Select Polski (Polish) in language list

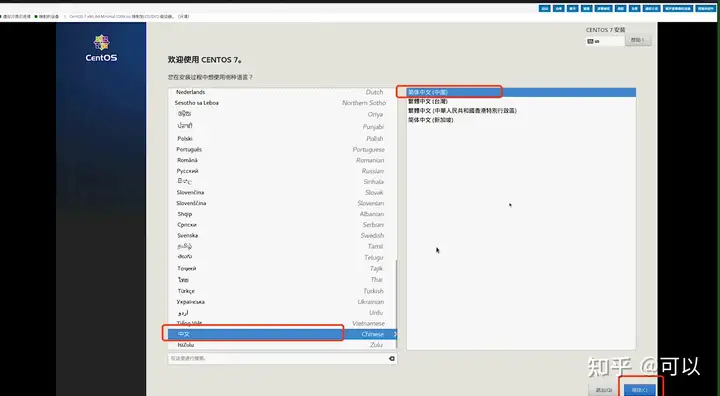point(281,138)
